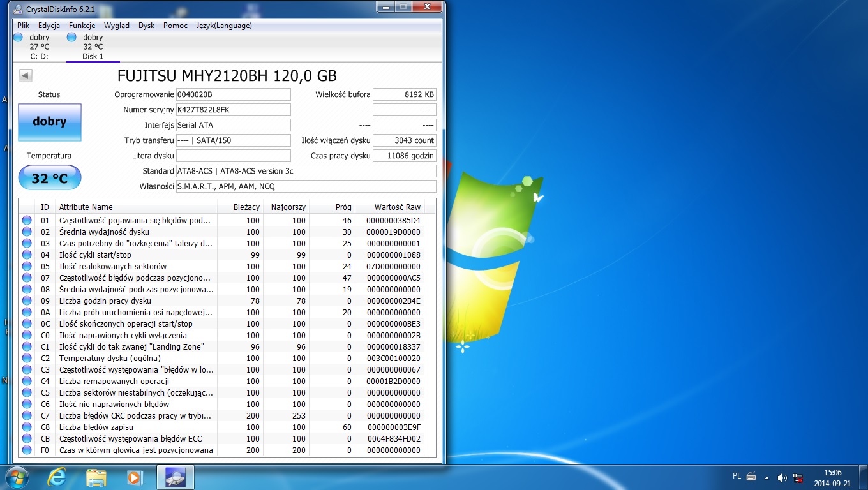Click the status orb for attribute 0C
The height and width of the screenshot is (490, 868).
[27, 323]
